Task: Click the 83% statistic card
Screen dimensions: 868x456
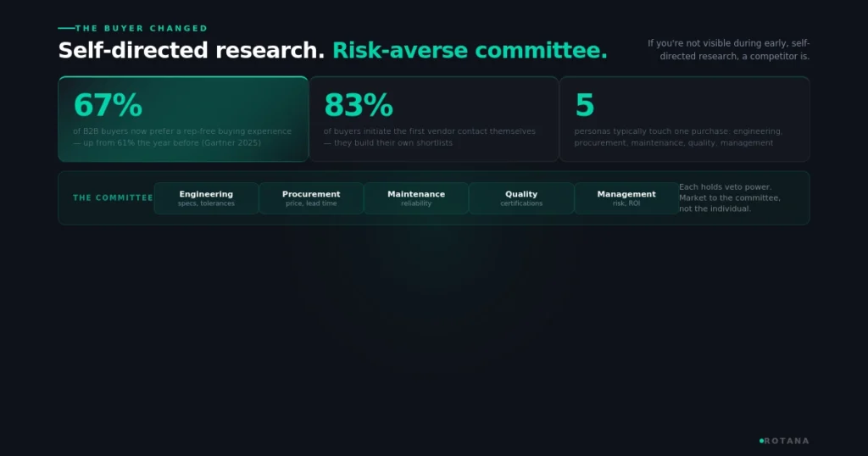Action: pos(434,119)
